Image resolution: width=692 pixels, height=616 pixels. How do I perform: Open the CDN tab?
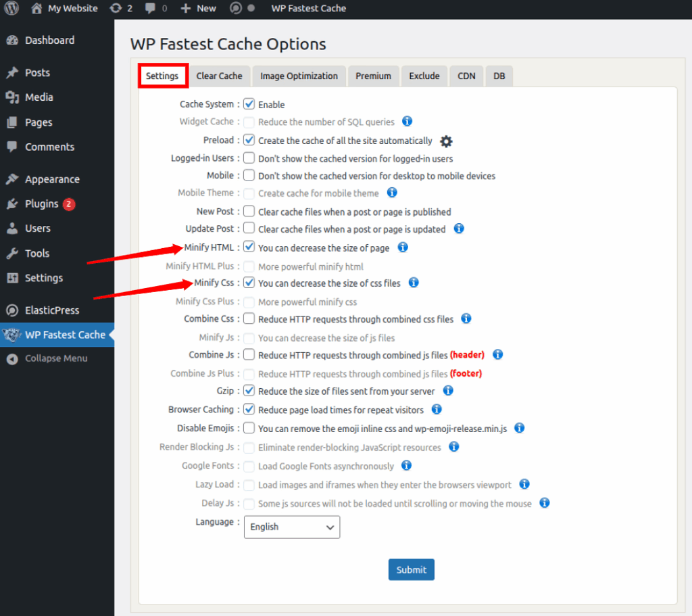[466, 76]
